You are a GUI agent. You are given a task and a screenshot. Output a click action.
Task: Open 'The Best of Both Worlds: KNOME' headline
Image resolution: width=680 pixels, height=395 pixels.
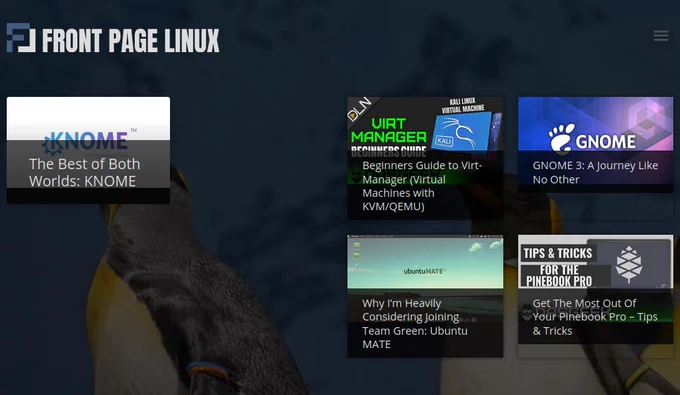click(x=85, y=173)
